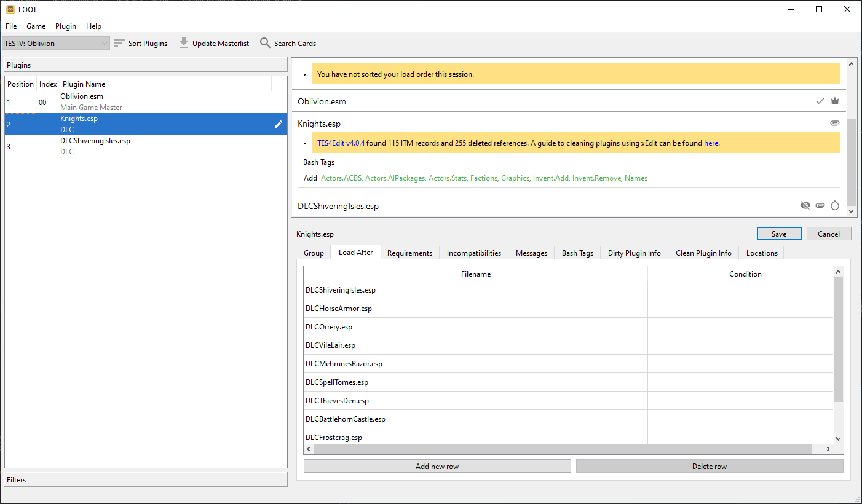Switch to the Messages tab
This screenshot has height=504, width=862.
(x=531, y=253)
